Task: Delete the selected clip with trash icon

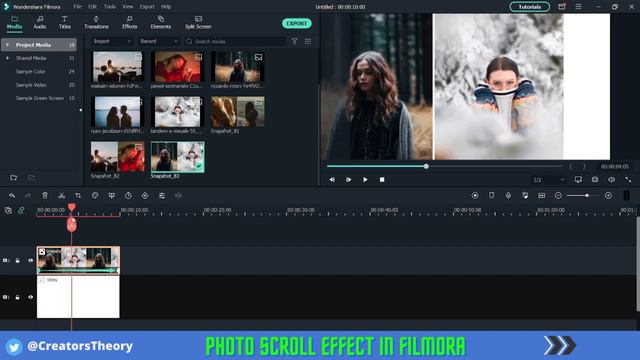Action: coord(45,196)
